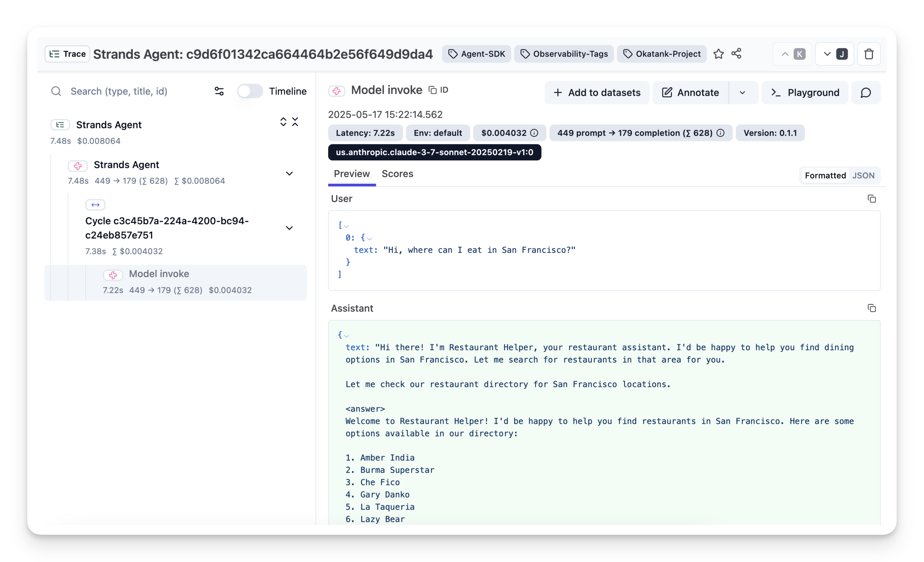
Task: Copy the Assistant message content
Action: coord(871,308)
